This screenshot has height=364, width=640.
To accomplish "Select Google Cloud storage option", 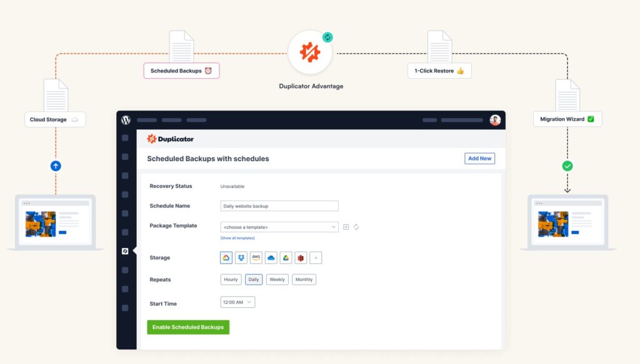I will (x=226, y=257).
